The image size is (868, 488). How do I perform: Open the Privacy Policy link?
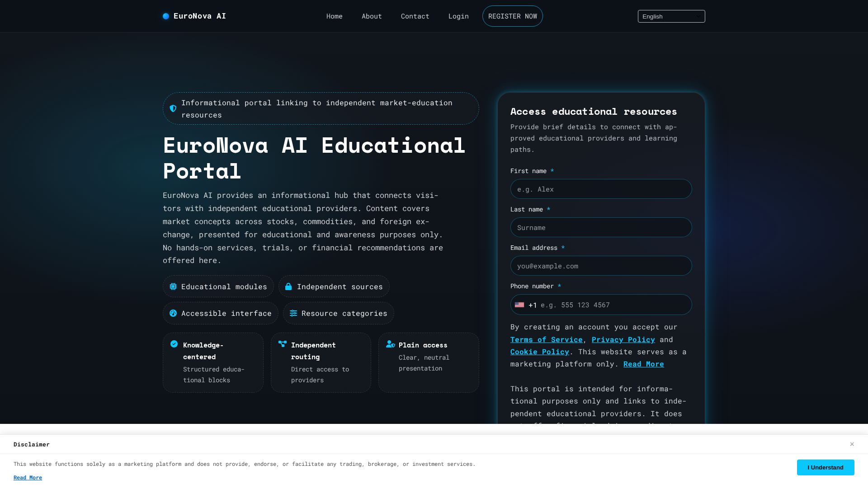coord(623,339)
